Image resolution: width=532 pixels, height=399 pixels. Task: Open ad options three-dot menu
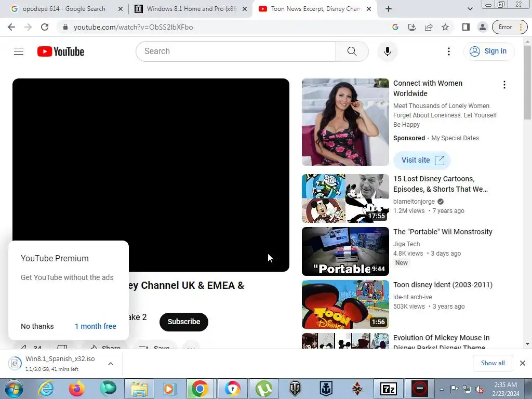(504, 85)
